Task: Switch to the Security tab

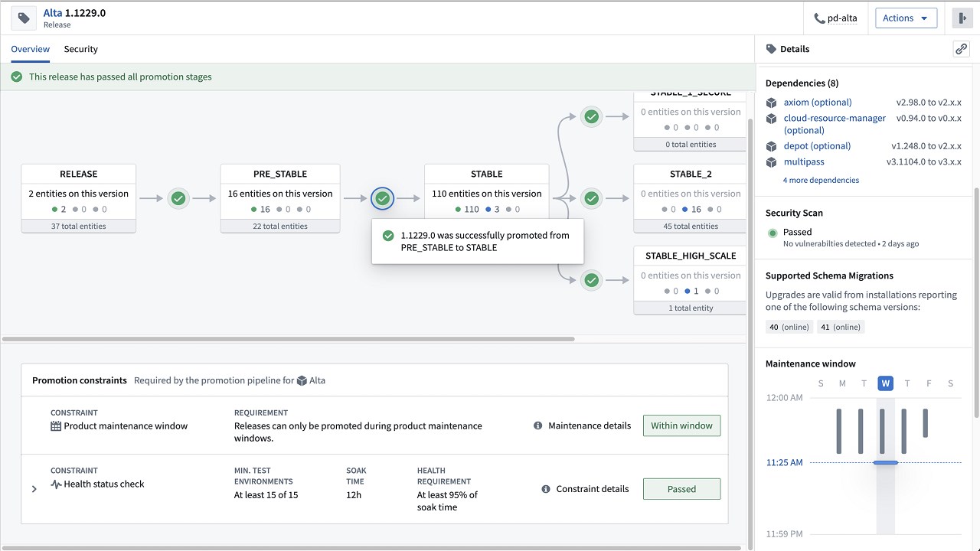Action: click(x=80, y=49)
